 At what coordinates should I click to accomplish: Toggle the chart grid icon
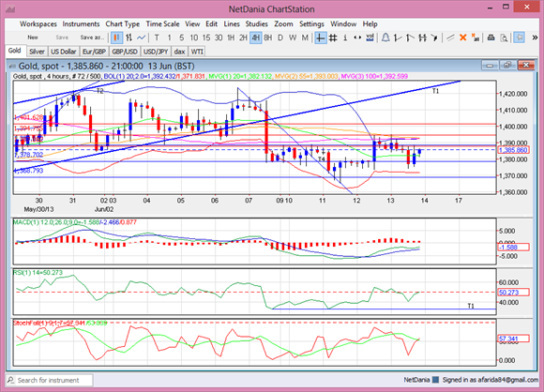tap(333, 38)
